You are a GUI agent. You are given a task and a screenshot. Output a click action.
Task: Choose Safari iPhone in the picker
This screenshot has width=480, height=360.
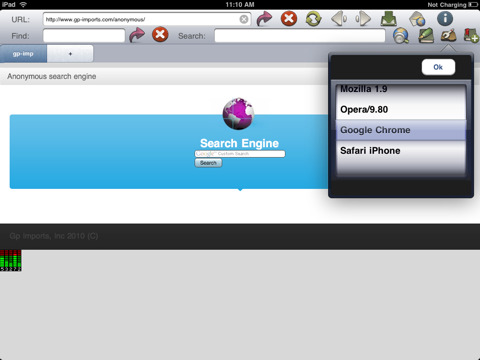tap(400, 151)
